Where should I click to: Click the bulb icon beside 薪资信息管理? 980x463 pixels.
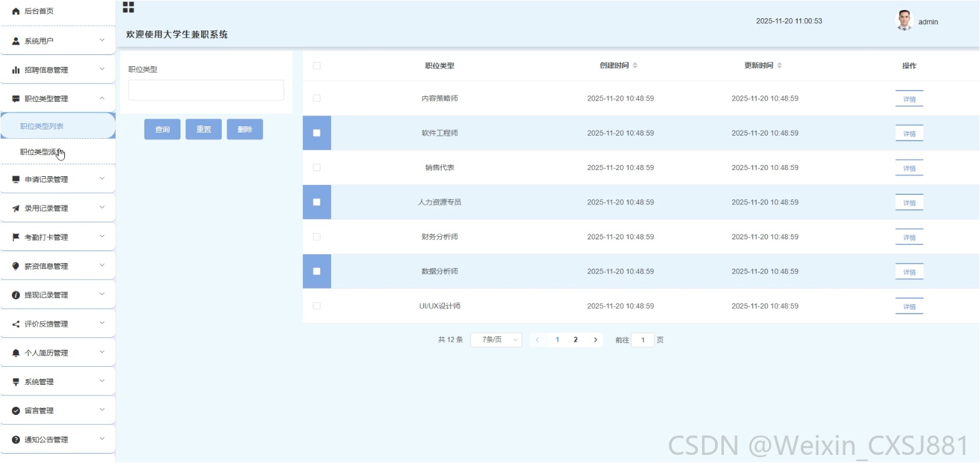point(16,266)
